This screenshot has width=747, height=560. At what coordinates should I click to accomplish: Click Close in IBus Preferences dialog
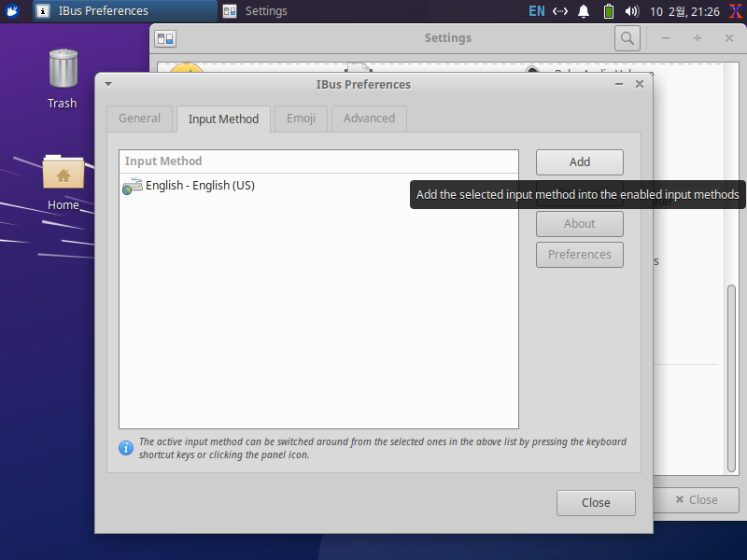pyautogui.click(x=596, y=503)
